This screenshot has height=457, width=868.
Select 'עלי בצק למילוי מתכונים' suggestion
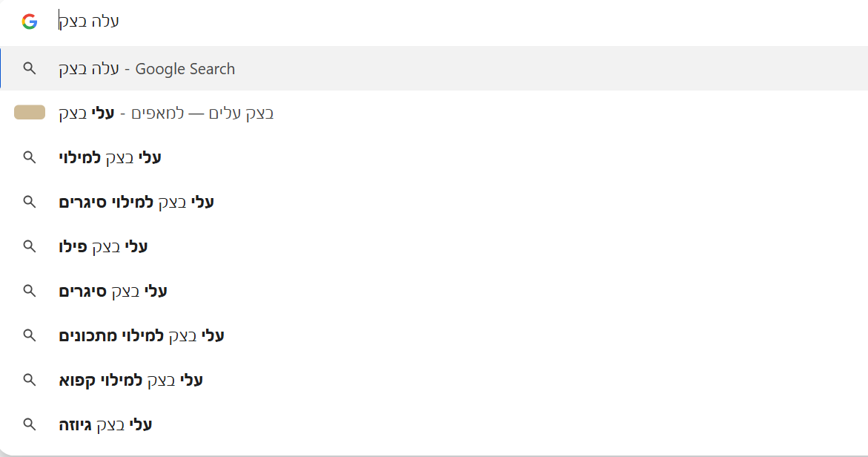tap(142, 336)
